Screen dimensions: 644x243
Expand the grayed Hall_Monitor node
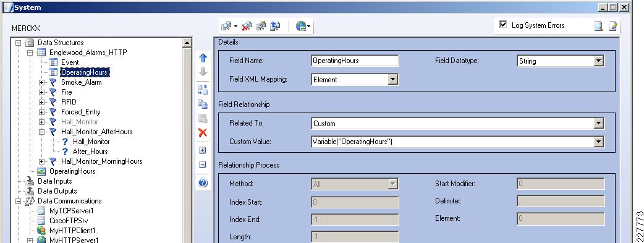[x=41, y=122]
